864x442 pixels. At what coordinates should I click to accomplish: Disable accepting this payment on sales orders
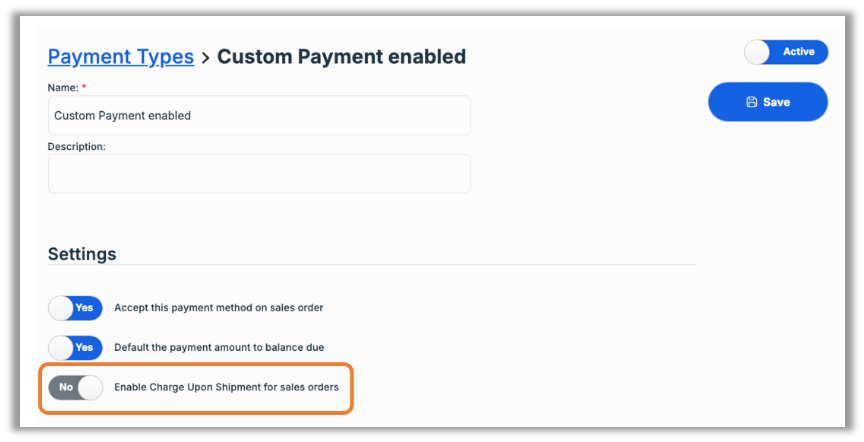pos(75,308)
